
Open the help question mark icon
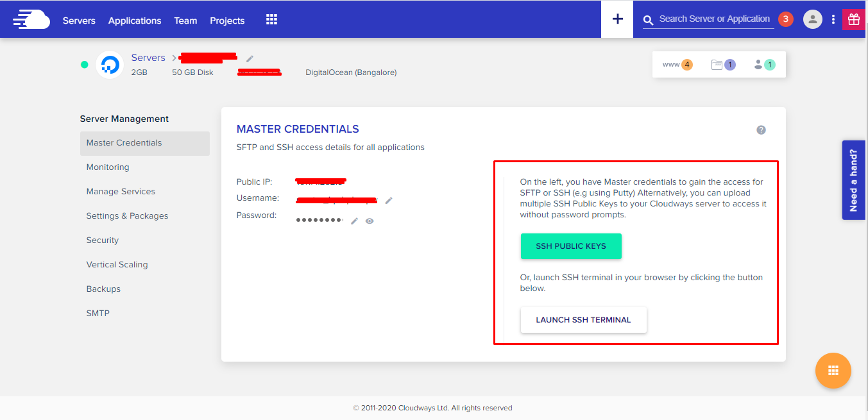(x=761, y=130)
